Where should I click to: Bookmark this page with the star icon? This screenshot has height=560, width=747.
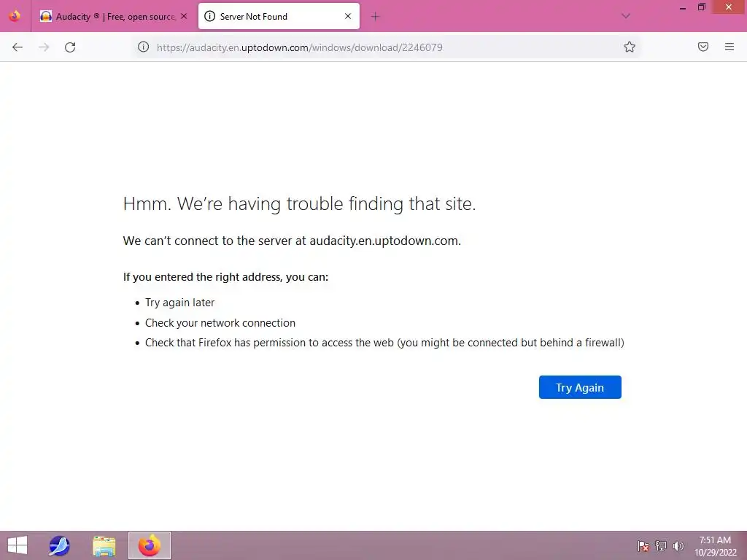tap(630, 47)
